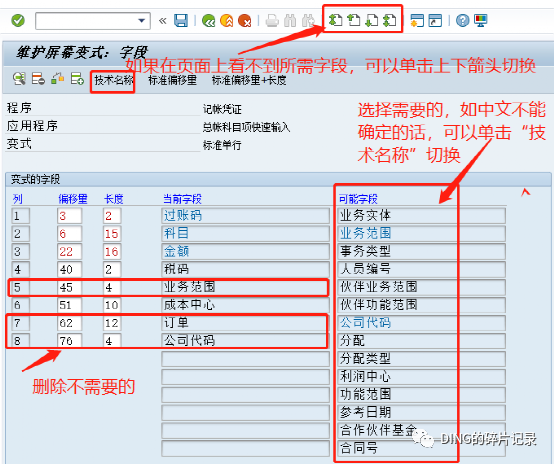Click length field with value 16

[112, 252]
